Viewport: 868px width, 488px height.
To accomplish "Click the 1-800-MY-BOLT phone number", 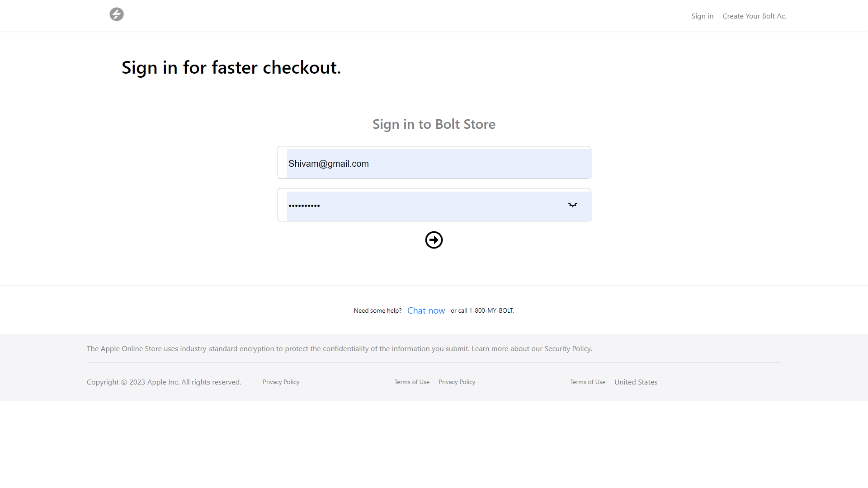I will 491,310.
